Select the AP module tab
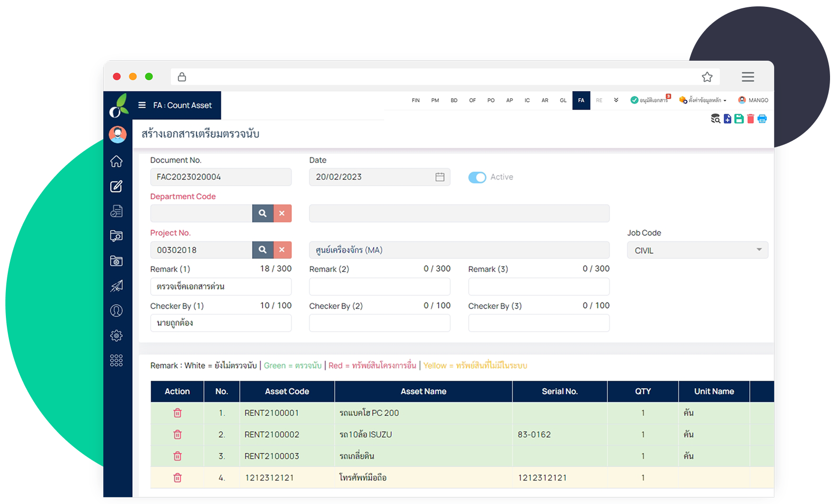The width and height of the screenshot is (832, 504). point(509,100)
